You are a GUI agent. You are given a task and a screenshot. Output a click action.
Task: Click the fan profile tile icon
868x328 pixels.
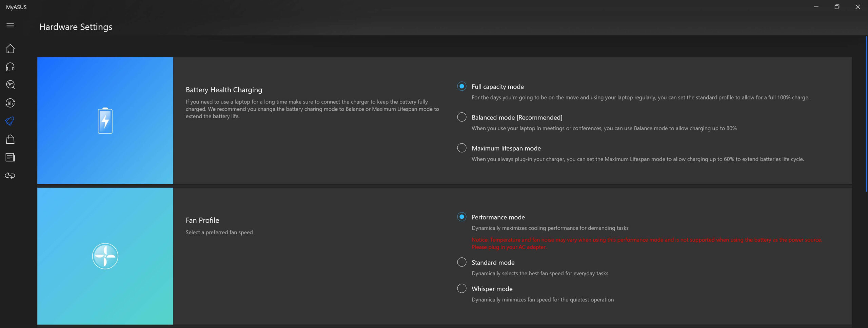[105, 256]
